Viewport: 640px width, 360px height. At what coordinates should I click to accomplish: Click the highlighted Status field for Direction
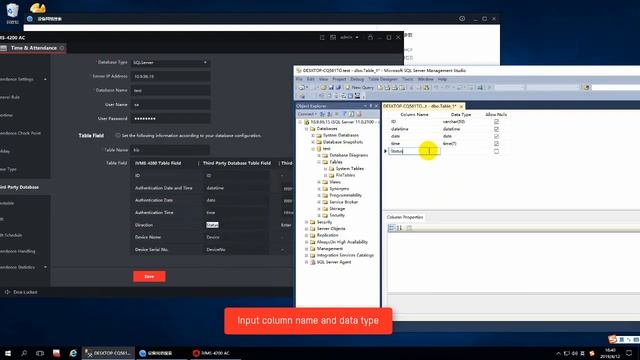coord(213,225)
